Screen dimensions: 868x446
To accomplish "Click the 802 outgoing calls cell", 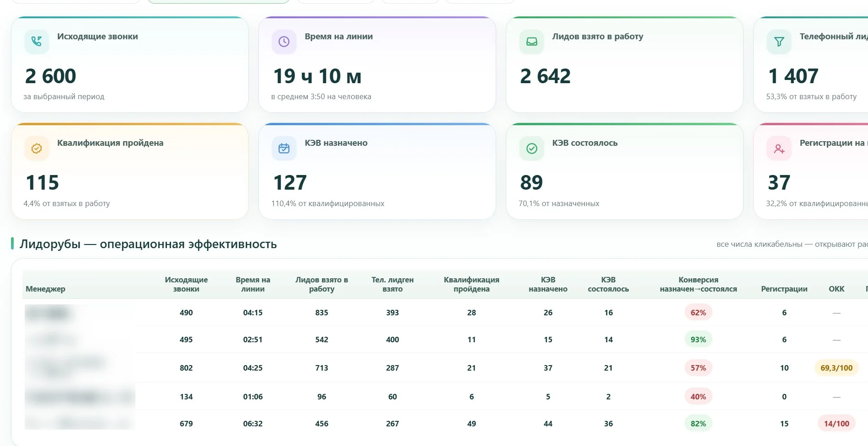I will [186, 368].
